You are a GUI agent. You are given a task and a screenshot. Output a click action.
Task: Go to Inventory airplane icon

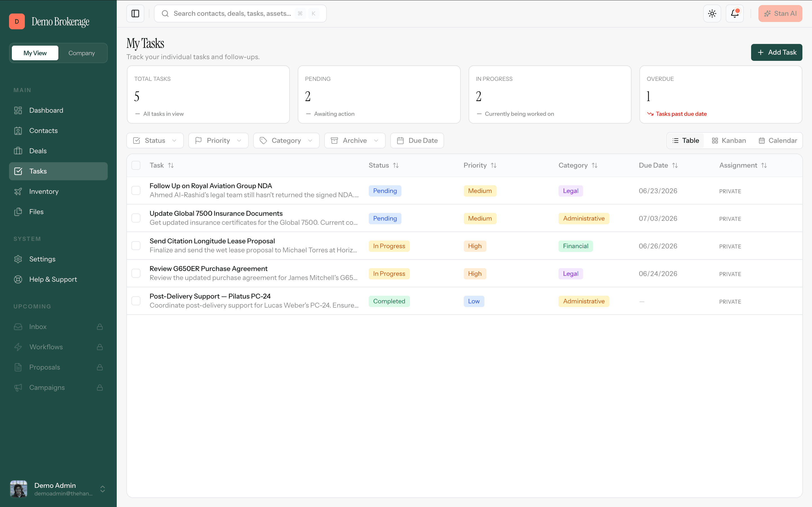[x=18, y=192]
